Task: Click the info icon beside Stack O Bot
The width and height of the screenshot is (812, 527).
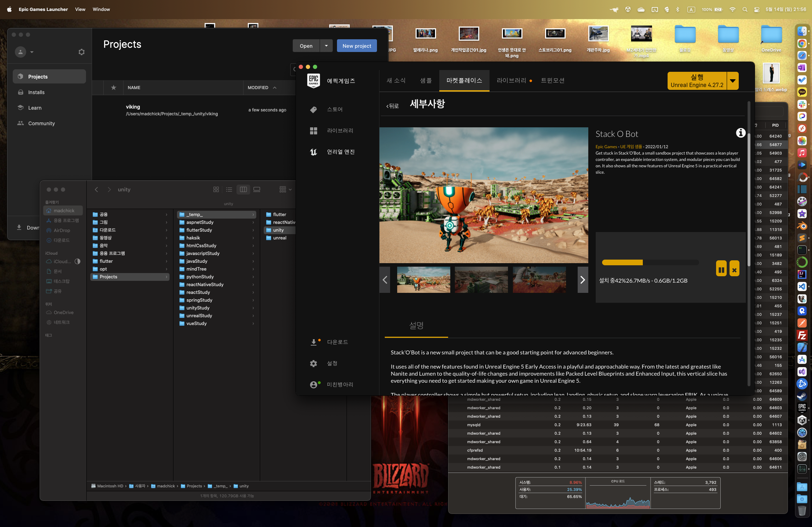Action: click(740, 133)
